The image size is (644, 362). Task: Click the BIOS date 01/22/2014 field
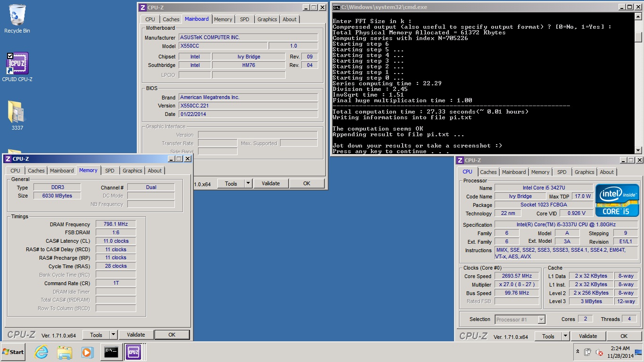(x=248, y=114)
